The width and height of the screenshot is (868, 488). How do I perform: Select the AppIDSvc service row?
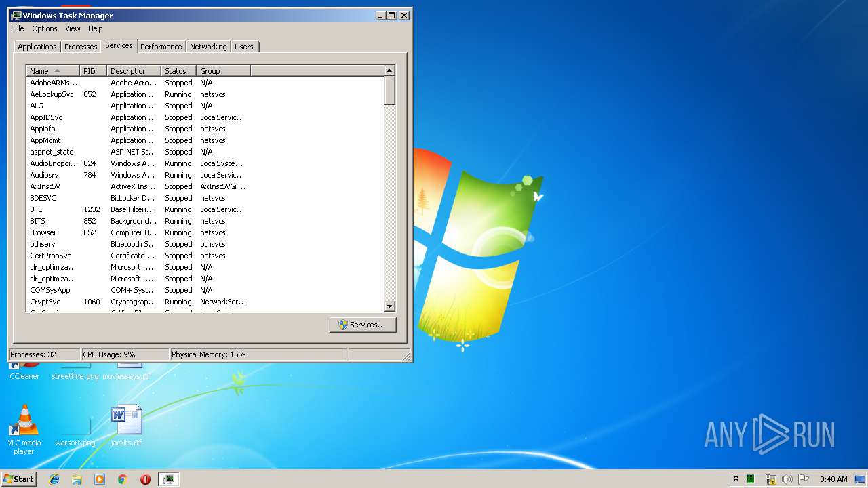(x=205, y=117)
